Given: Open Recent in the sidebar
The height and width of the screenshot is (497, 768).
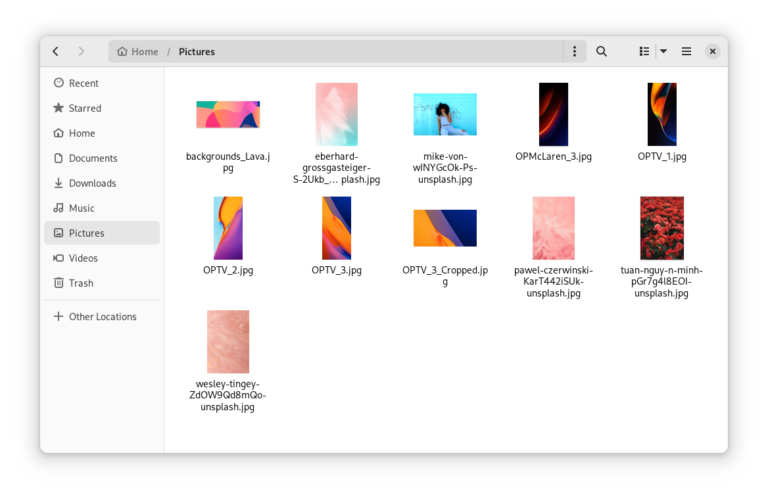Looking at the screenshot, I should coord(102,83).
